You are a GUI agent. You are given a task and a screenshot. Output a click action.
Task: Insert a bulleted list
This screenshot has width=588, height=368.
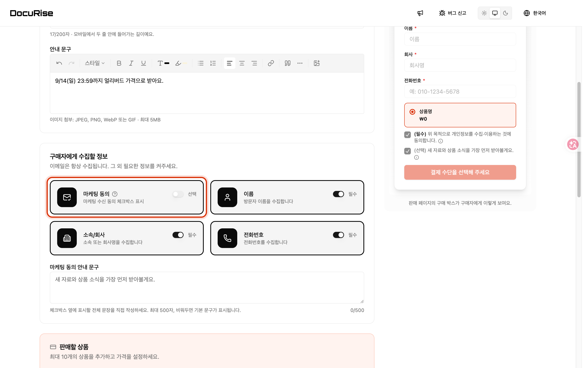click(200, 63)
